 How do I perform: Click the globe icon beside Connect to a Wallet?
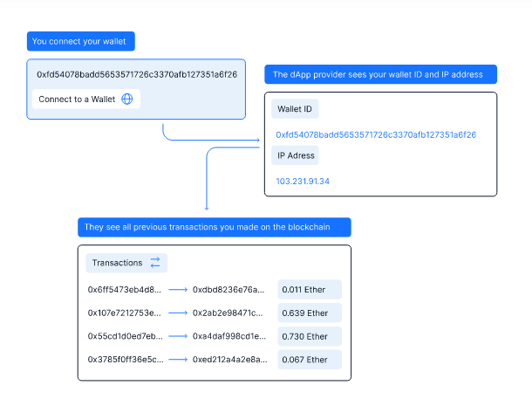tap(127, 99)
